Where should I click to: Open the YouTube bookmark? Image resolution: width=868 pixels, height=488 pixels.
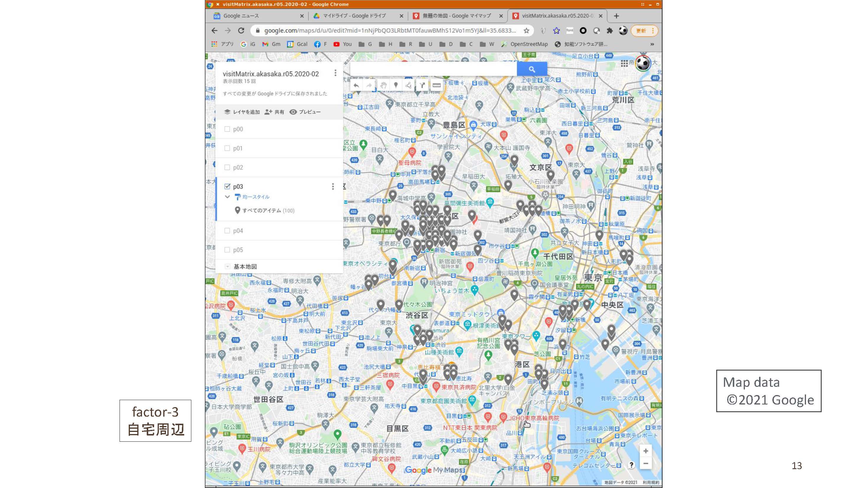(342, 44)
